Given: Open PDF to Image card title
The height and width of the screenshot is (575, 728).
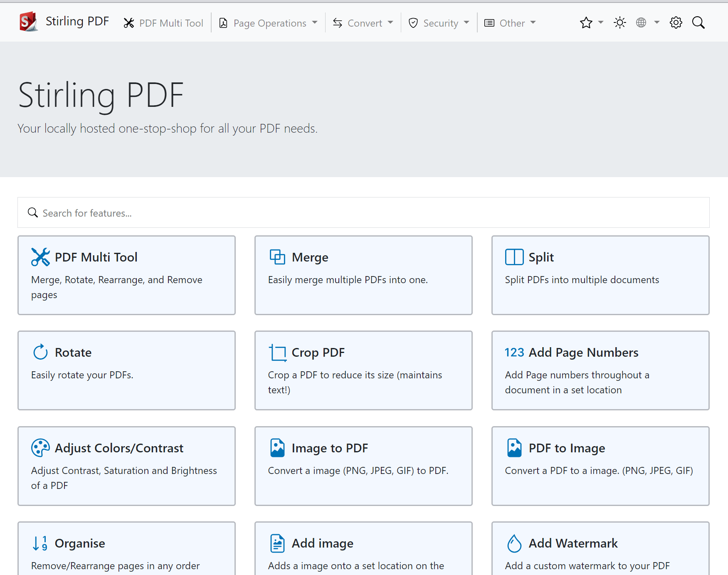Looking at the screenshot, I should (567, 448).
